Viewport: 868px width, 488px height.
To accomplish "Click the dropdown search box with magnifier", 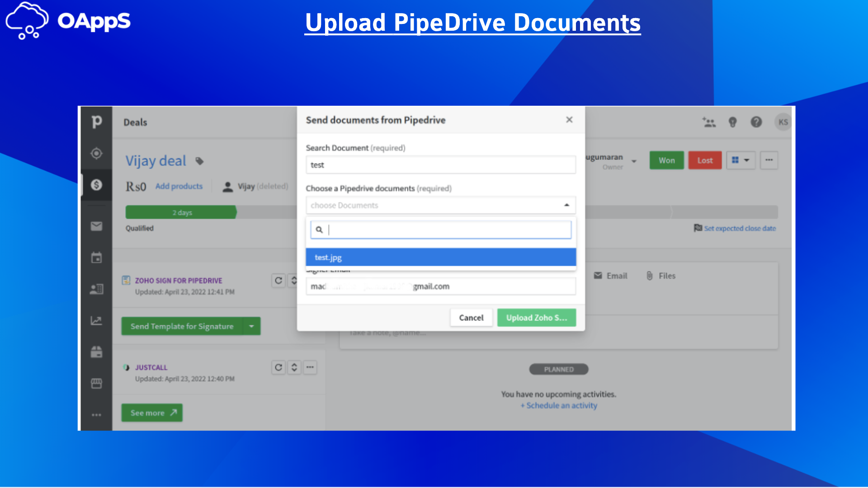I will click(x=441, y=230).
